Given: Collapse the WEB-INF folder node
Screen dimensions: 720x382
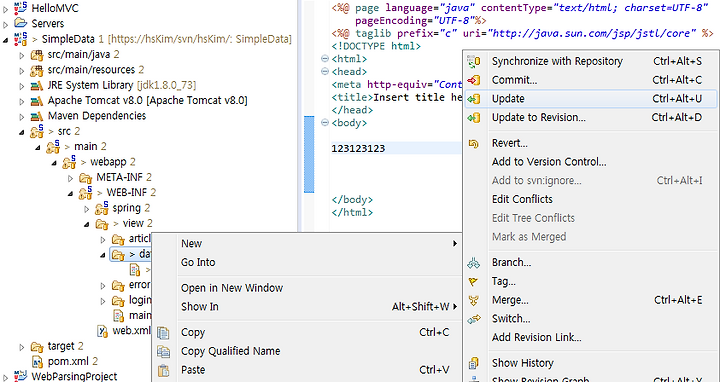Looking at the screenshot, I should pos(70,194).
